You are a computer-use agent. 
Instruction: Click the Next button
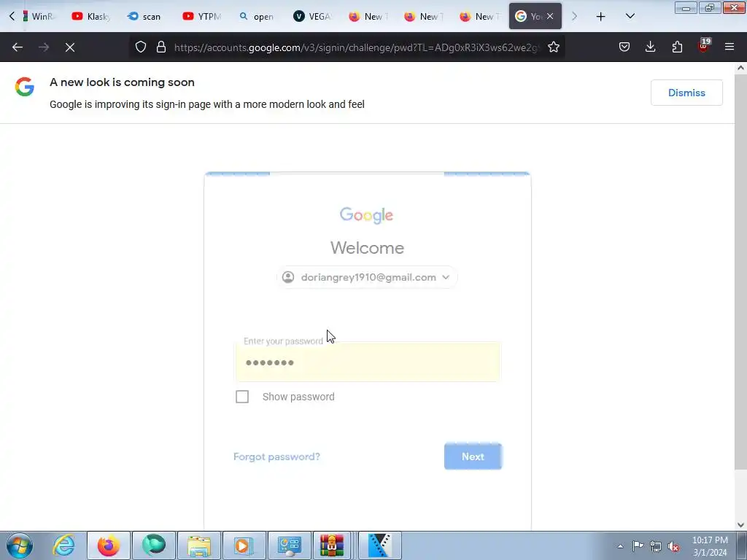click(x=473, y=456)
